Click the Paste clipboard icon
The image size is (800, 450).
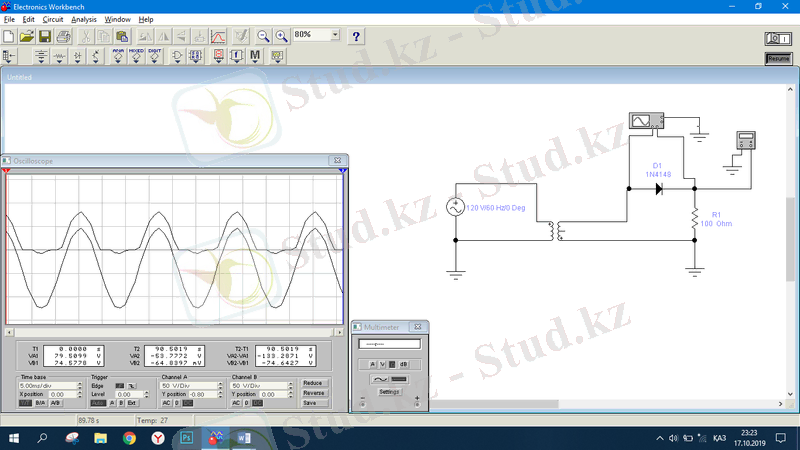click(122, 36)
